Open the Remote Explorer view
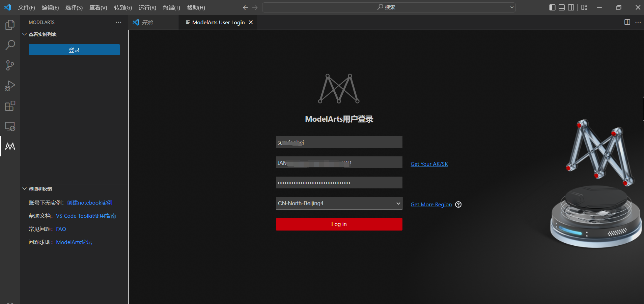Viewport: 644px width, 304px height. 10,126
